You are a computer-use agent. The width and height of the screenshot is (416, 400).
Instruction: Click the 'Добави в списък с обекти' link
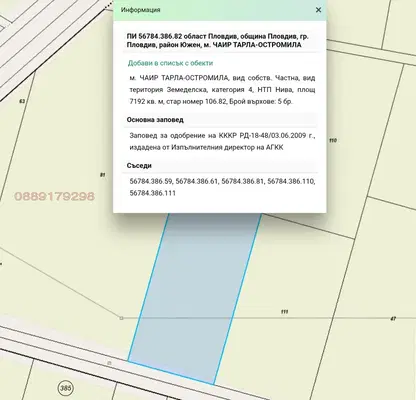pos(170,63)
